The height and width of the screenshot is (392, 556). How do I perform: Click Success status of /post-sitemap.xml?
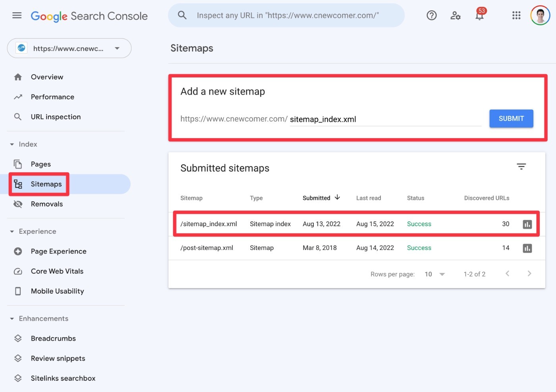click(x=419, y=248)
